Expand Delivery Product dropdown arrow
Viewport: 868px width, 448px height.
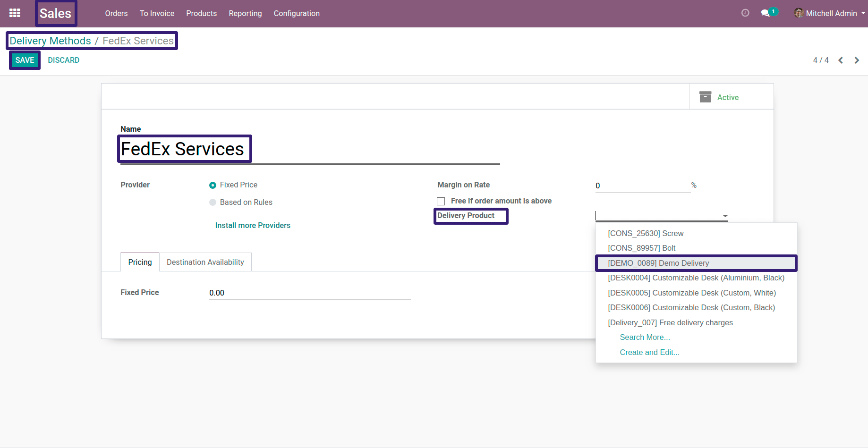point(725,216)
